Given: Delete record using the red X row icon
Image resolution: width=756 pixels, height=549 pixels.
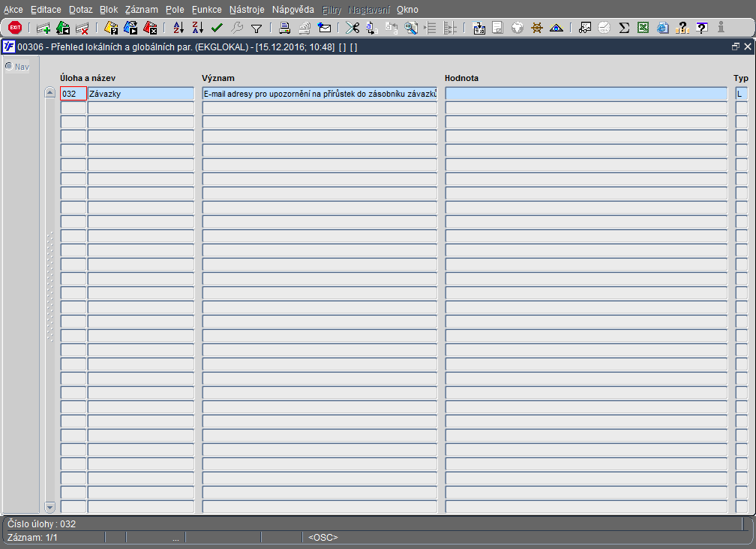Looking at the screenshot, I should pyautogui.click(x=82, y=28).
